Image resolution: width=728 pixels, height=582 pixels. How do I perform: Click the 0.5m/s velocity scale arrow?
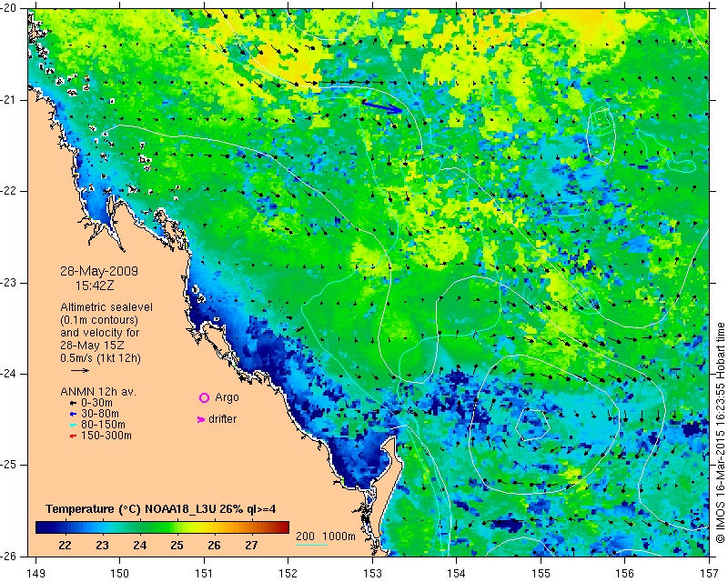(80, 370)
